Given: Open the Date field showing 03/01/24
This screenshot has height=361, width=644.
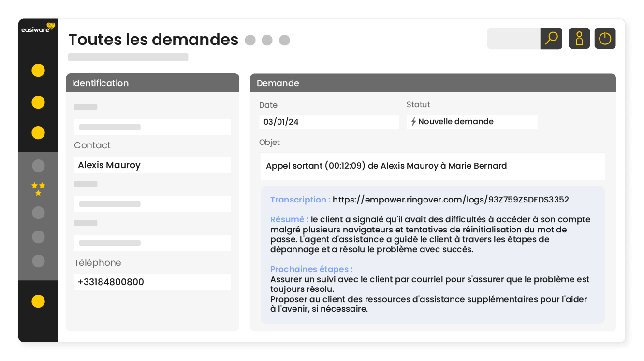Looking at the screenshot, I should [x=329, y=122].
